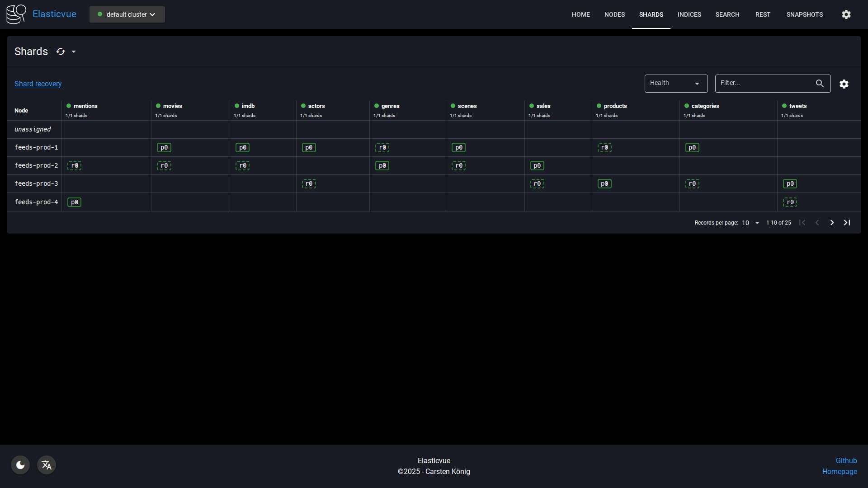Click next page navigation arrow

pos(832,222)
